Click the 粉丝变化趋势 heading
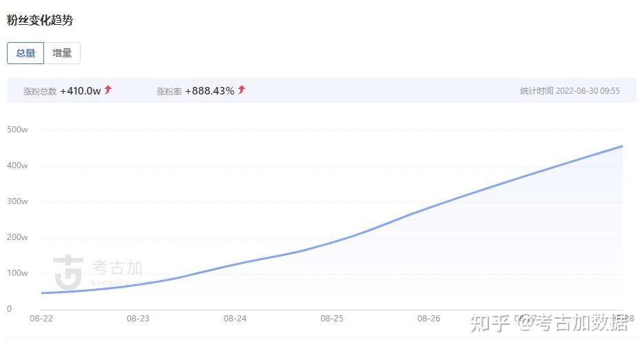The image size is (644, 349). point(40,21)
